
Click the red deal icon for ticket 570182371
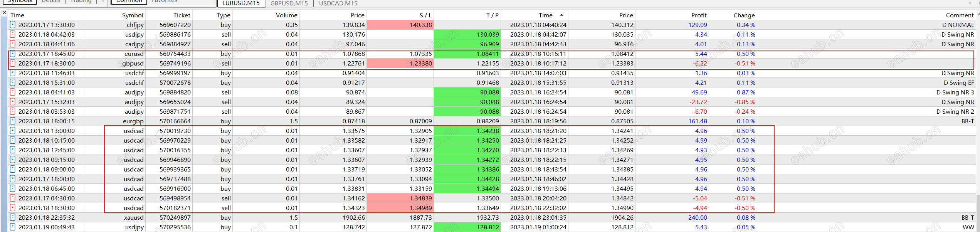(x=13, y=208)
